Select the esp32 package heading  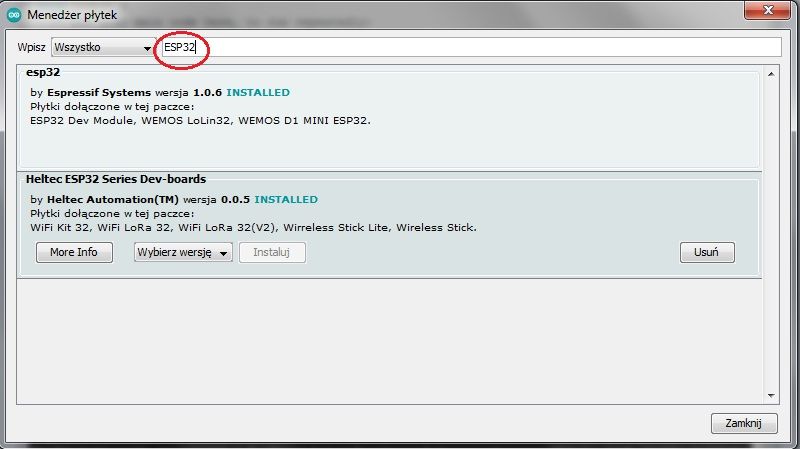pos(43,72)
